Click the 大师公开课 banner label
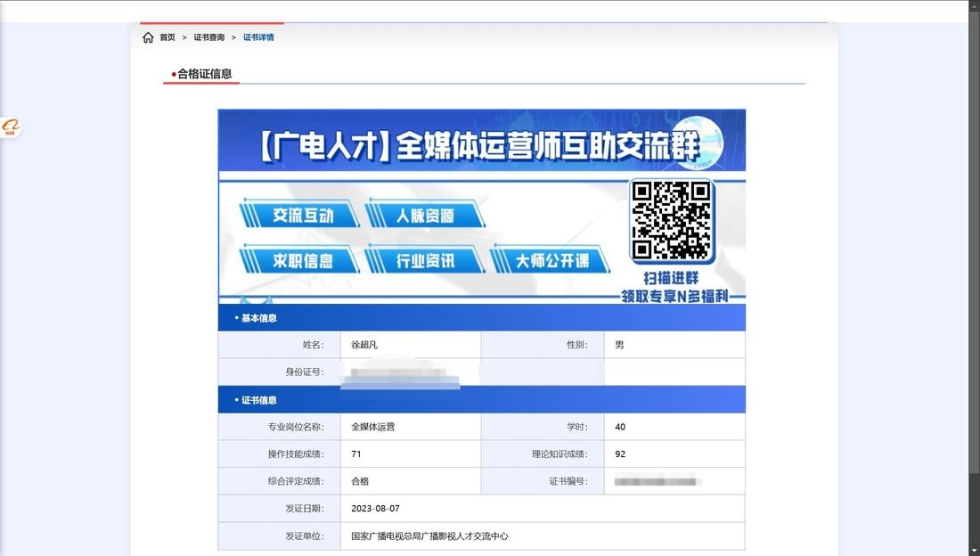980x556 pixels. tap(551, 260)
